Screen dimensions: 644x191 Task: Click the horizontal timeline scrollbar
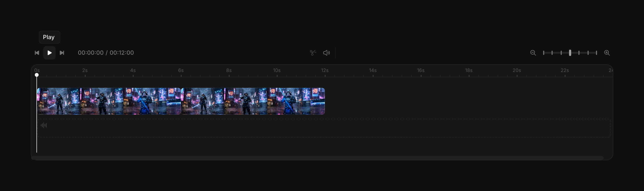[317, 158]
